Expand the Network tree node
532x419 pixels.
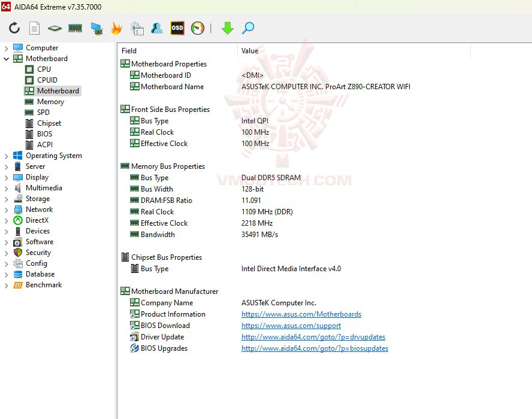tap(6, 210)
